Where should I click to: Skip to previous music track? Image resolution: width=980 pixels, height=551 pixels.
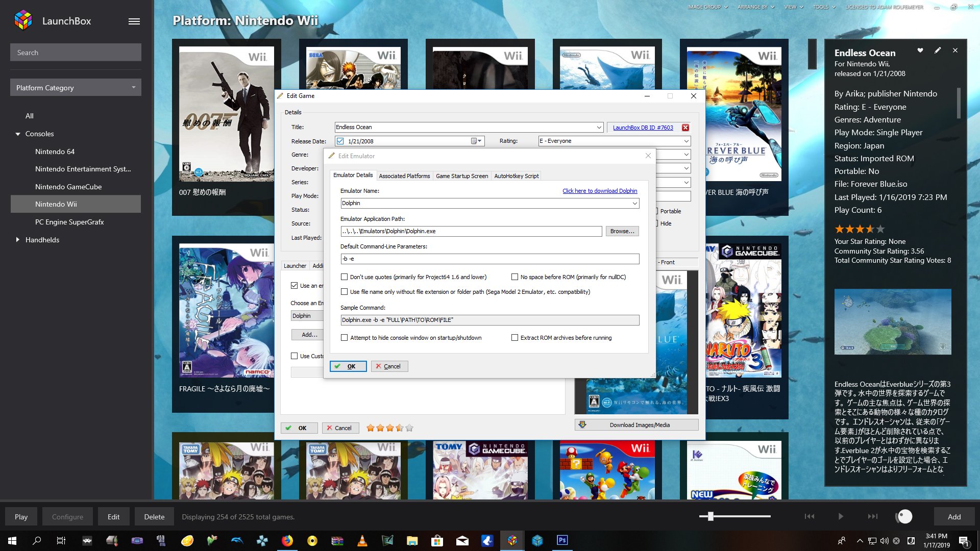pyautogui.click(x=810, y=517)
